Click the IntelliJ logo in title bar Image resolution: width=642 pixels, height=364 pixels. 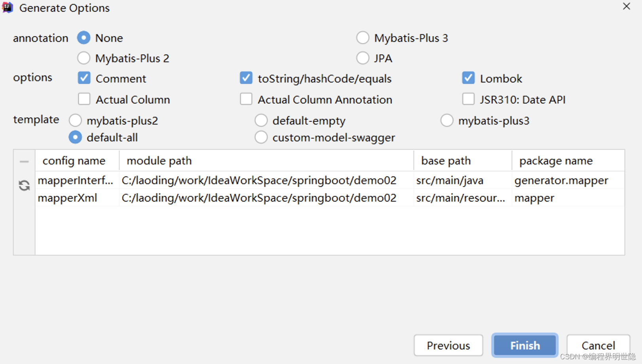(8, 8)
